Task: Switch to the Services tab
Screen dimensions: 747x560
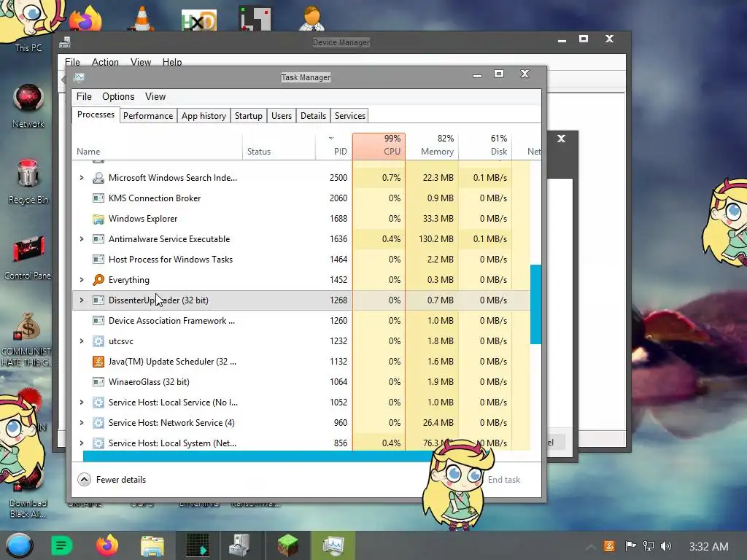Action: pos(349,116)
